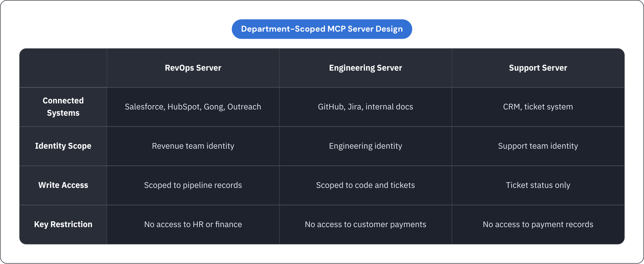Click the No access to HR or finance cell
The height and width of the screenshot is (264, 644).
pyautogui.click(x=193, y=225)
